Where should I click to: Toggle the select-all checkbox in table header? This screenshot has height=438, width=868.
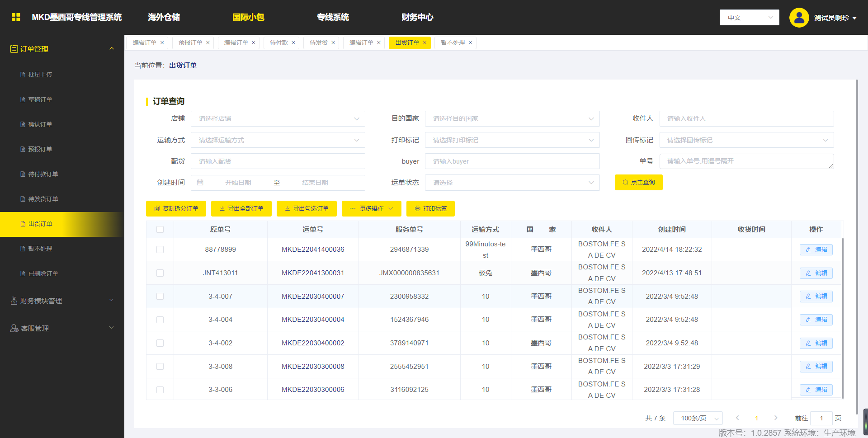coord(160,230)
